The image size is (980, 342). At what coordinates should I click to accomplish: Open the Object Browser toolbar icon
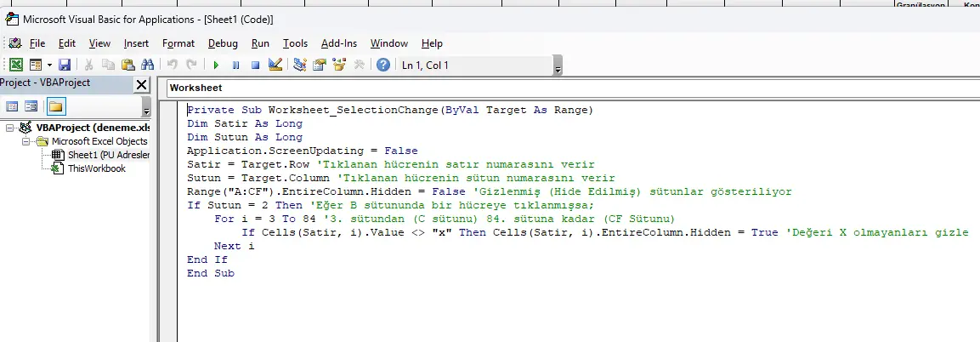[339, 65]
